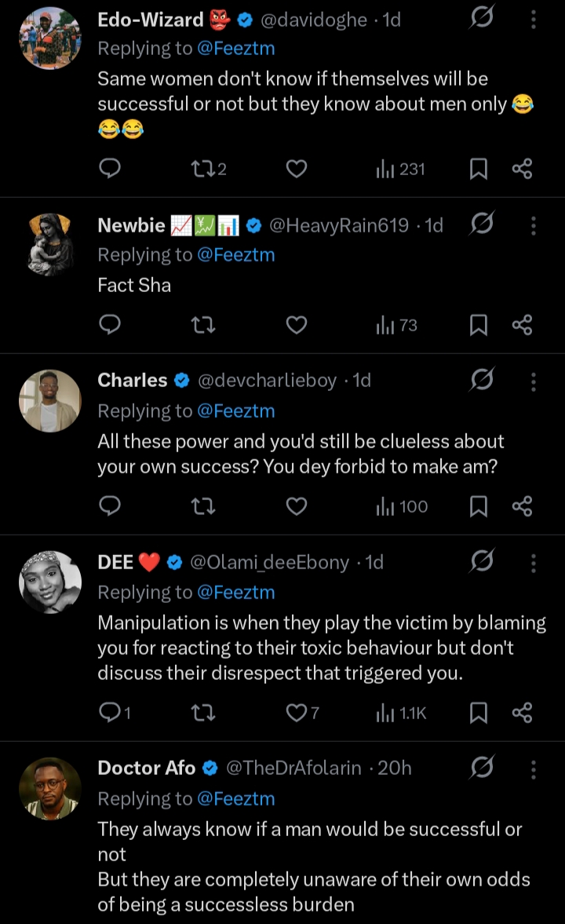This screenshot has height=924, width=565.
Task: View Doctor Afo's profile avatar
Action: click(50, 789)
